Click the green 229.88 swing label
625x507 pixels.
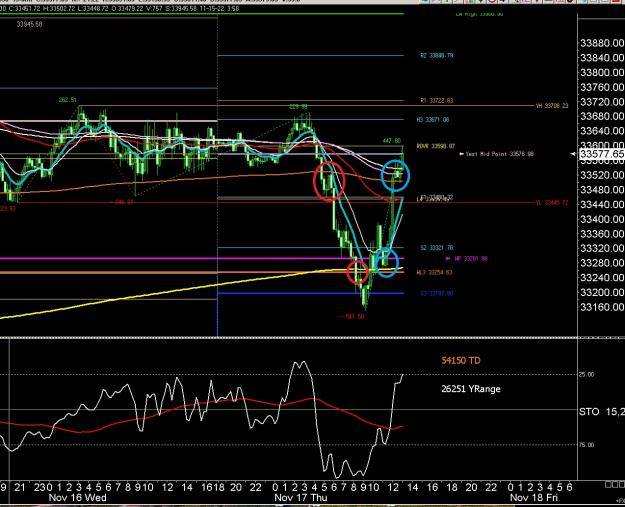(x=298, y=107)
